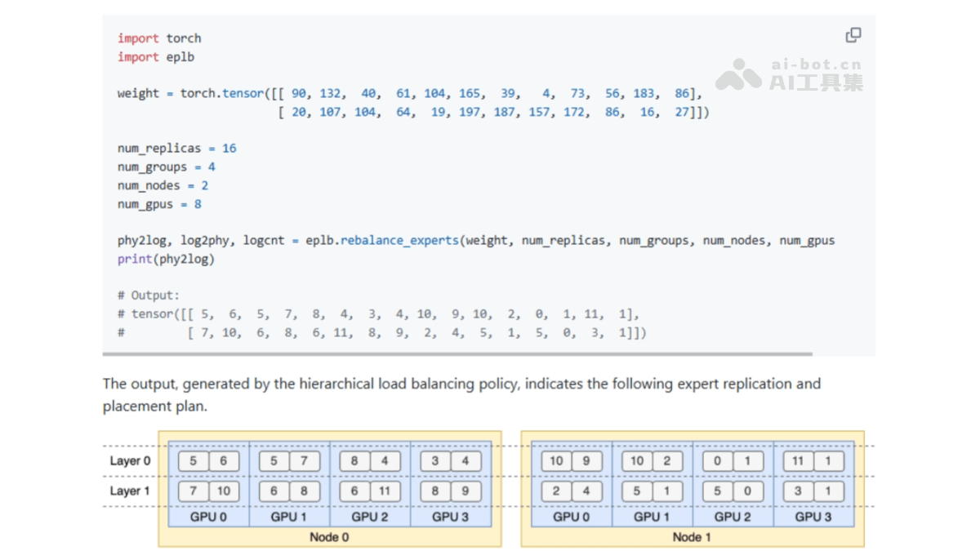Click the num_replicas variable line
980x551 pixels.
[x=176, y=149]
